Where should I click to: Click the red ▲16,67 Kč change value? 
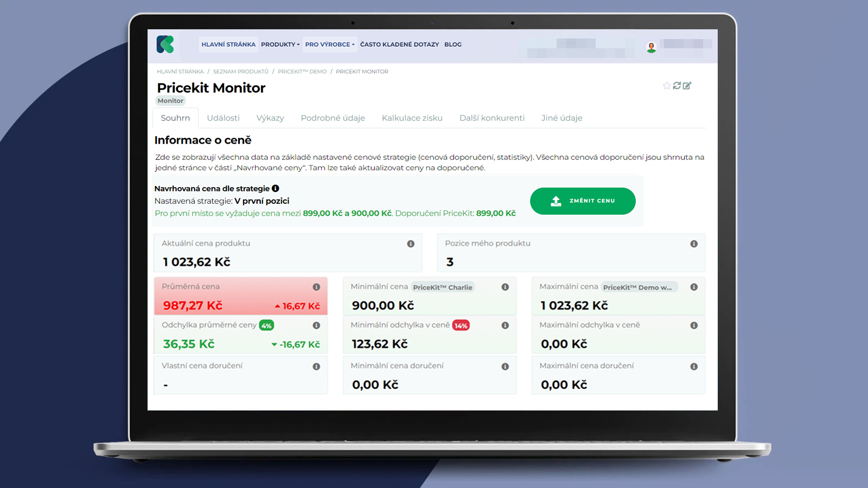pyautogui.click(x=297, y=306)
